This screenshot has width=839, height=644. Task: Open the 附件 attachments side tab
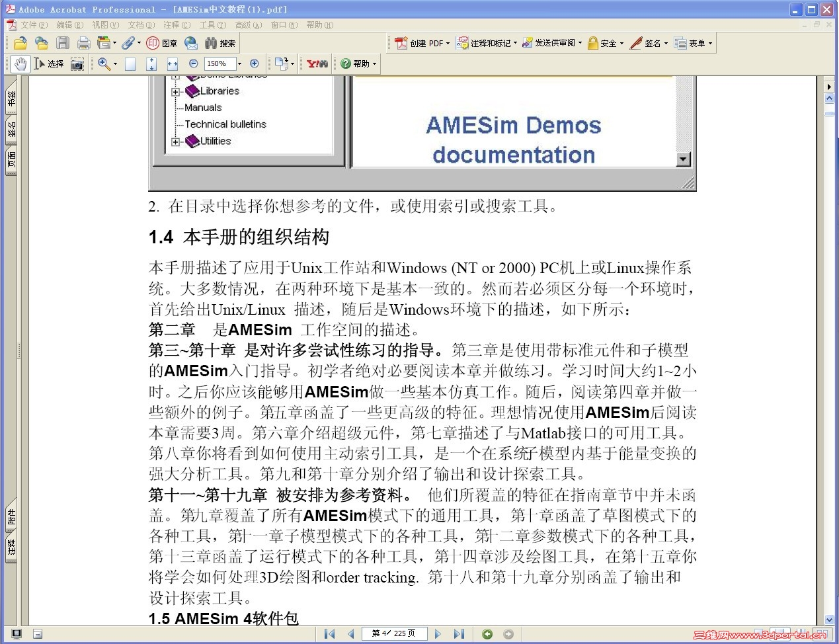(x=11, y=517)
